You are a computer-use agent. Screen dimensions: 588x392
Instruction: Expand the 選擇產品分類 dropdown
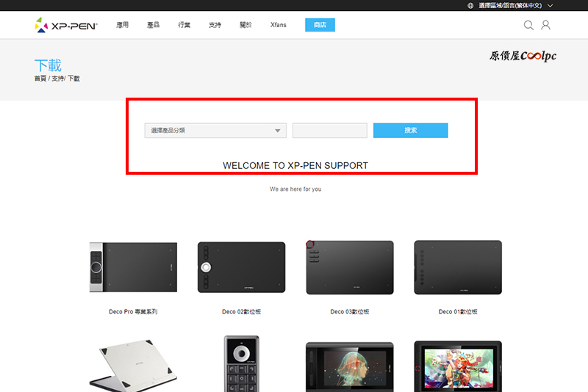pyautogui.click(x=215, y=130)
